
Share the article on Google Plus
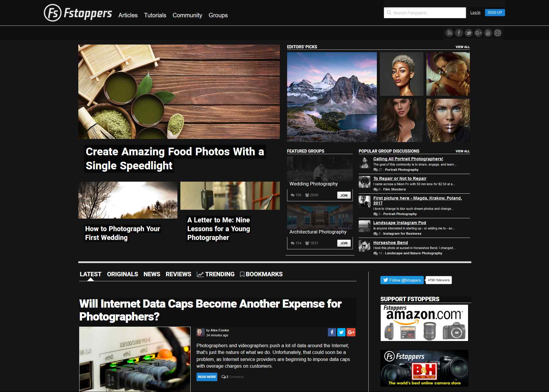(351, 332)
